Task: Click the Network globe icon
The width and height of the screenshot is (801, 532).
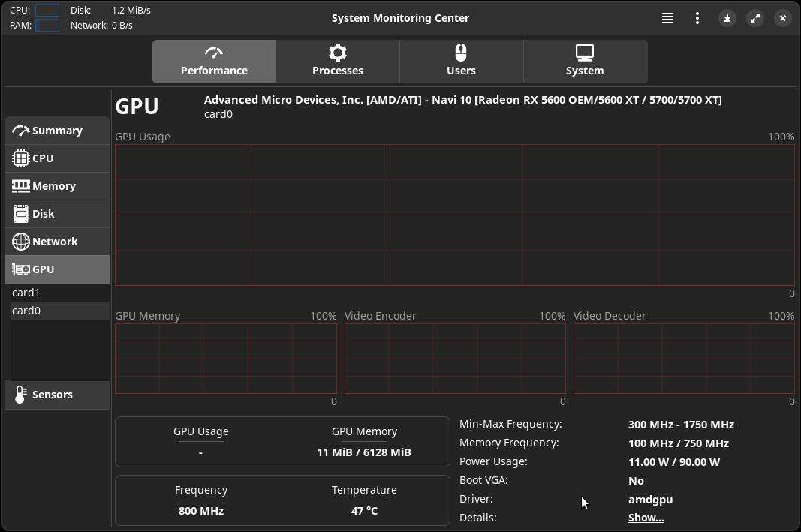Action: coord(20,242)
